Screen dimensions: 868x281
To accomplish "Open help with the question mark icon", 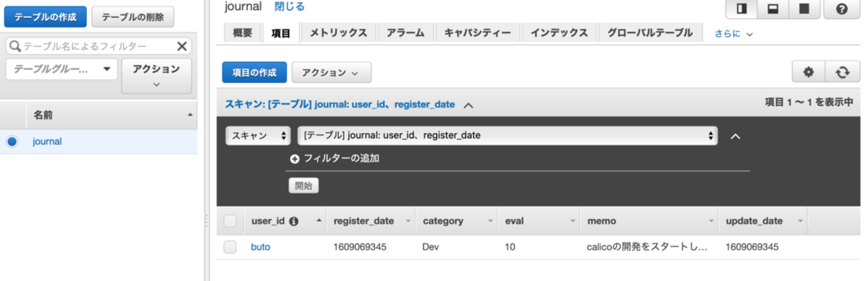I will coord(841,11).
